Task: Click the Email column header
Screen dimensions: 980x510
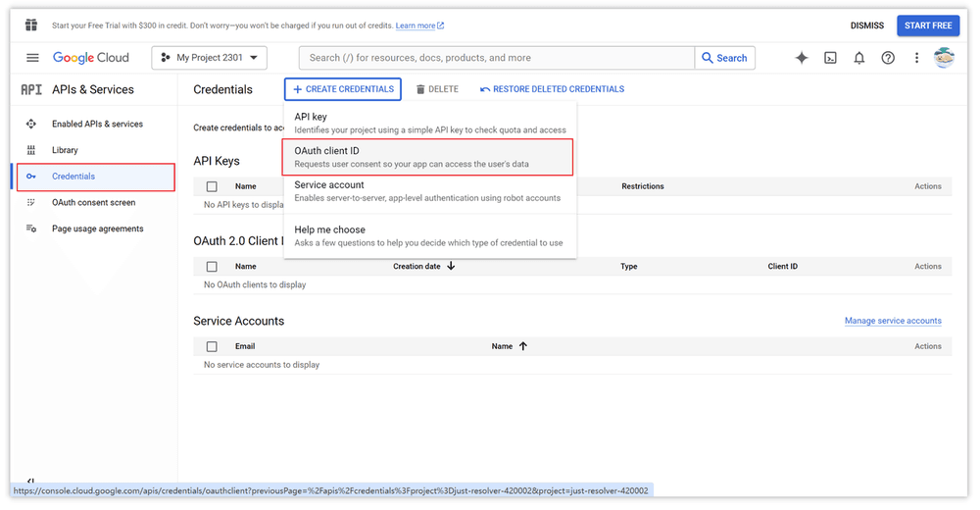Action: tap(245, 346)
